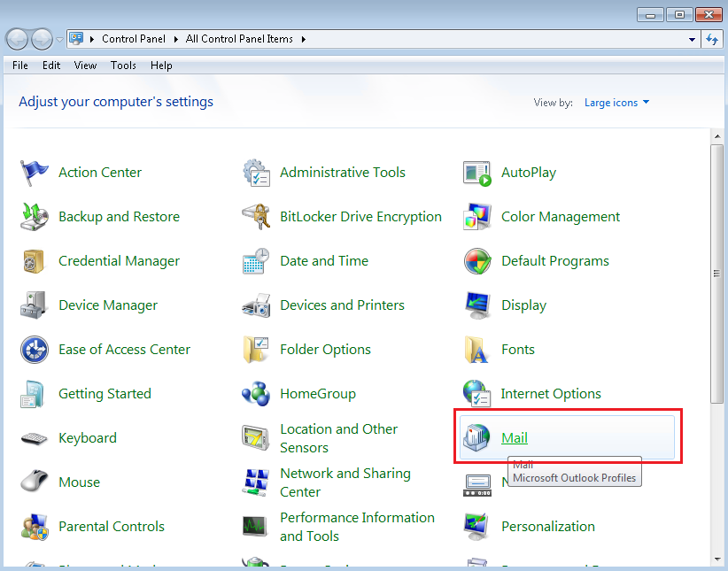This screenshot has width=728, height=571.
Task: Open HomeGroup via its spheres icon
Action: tap(256, 394)
